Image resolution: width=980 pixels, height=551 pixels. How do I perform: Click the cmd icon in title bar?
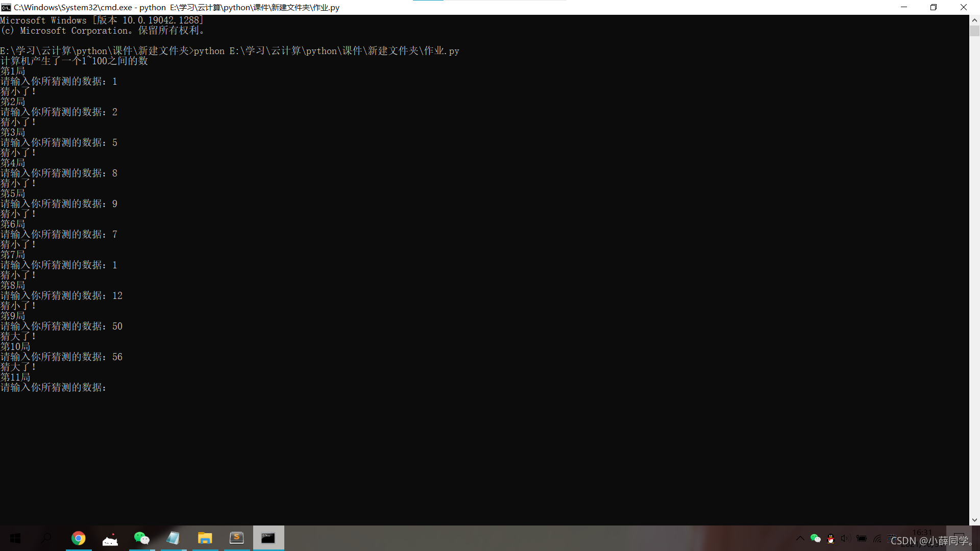(x=6, y=7)
